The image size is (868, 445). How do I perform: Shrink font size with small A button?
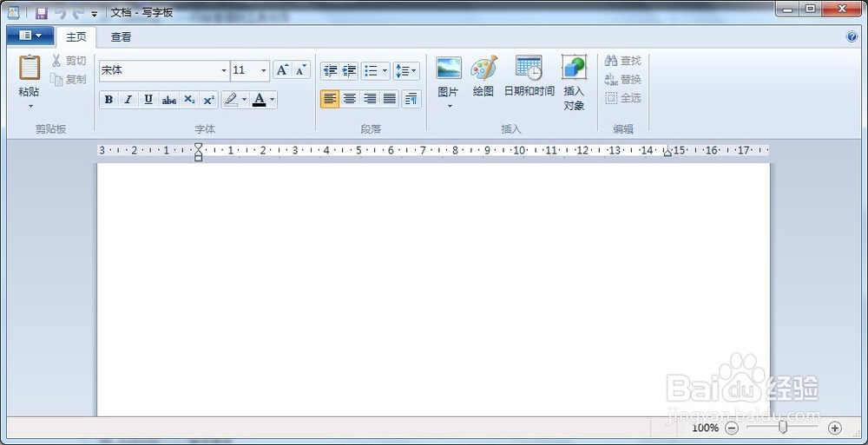click(300, 70)
